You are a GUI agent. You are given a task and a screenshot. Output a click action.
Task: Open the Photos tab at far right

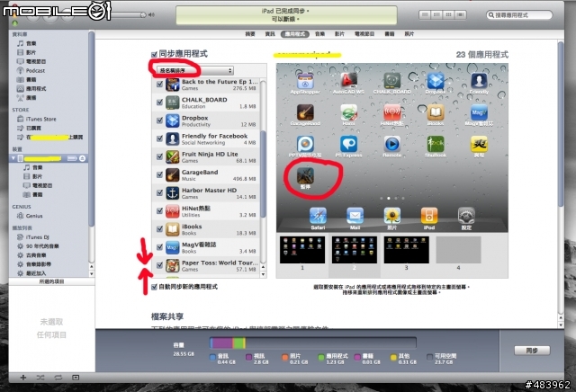coord(409,34)
